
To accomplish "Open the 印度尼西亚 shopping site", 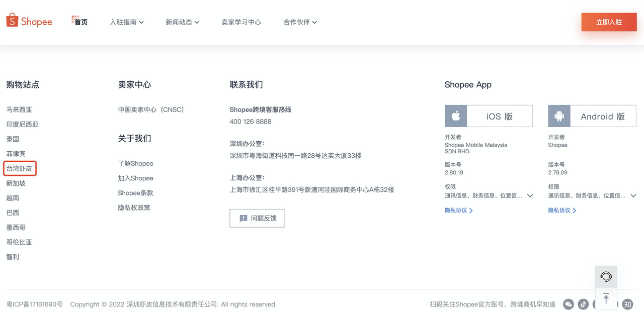I will (22, 124).
